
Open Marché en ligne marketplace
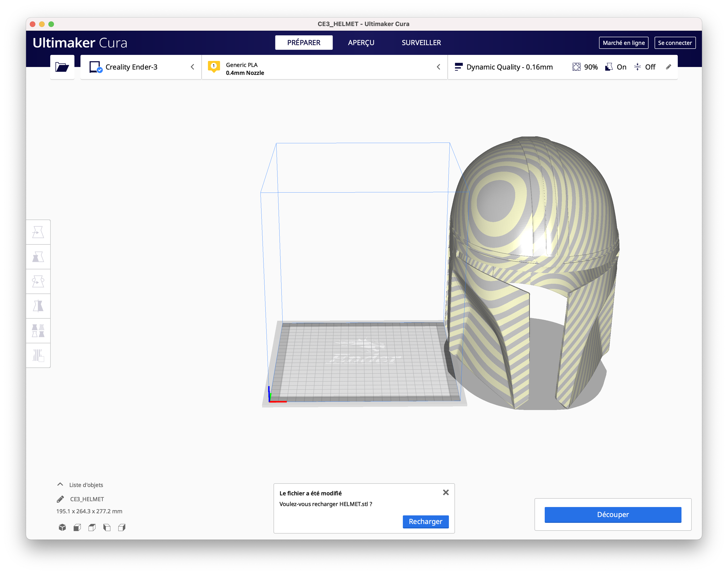[x=624, y=43]
